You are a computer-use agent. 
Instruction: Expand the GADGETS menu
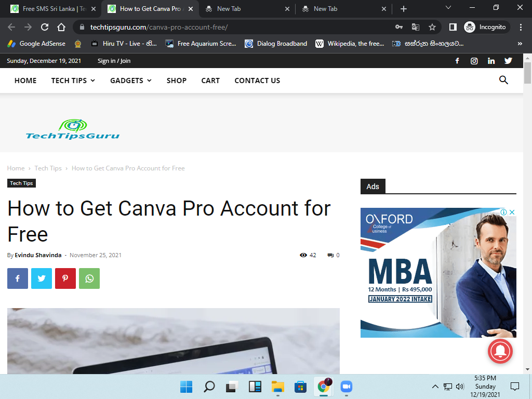pos(131,81)
